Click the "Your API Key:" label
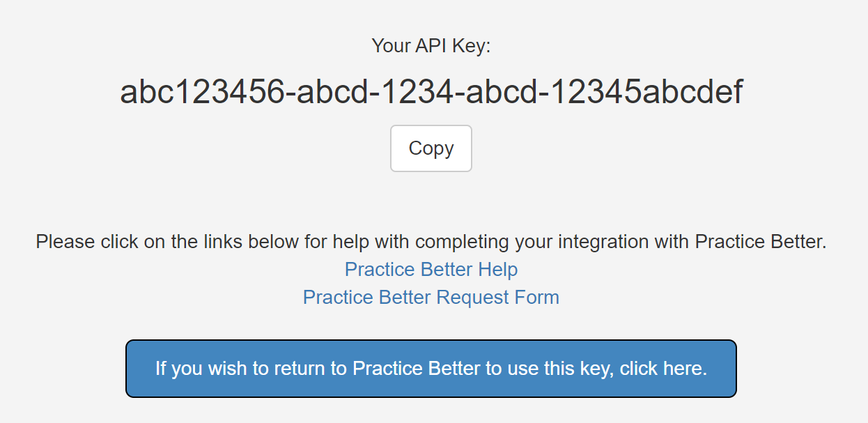 tap(431, 47)
